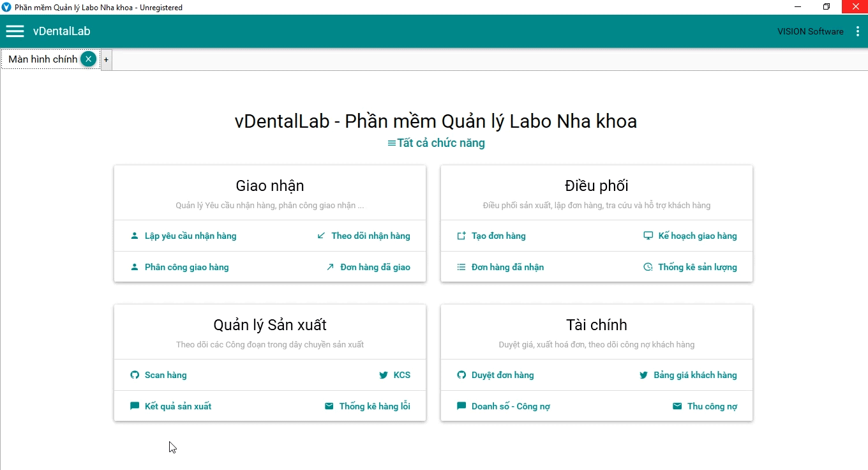Switch to Màn hình chính tab
This screenshot has height=470, width=868.
pyautogui.click(x=42, y=59)
